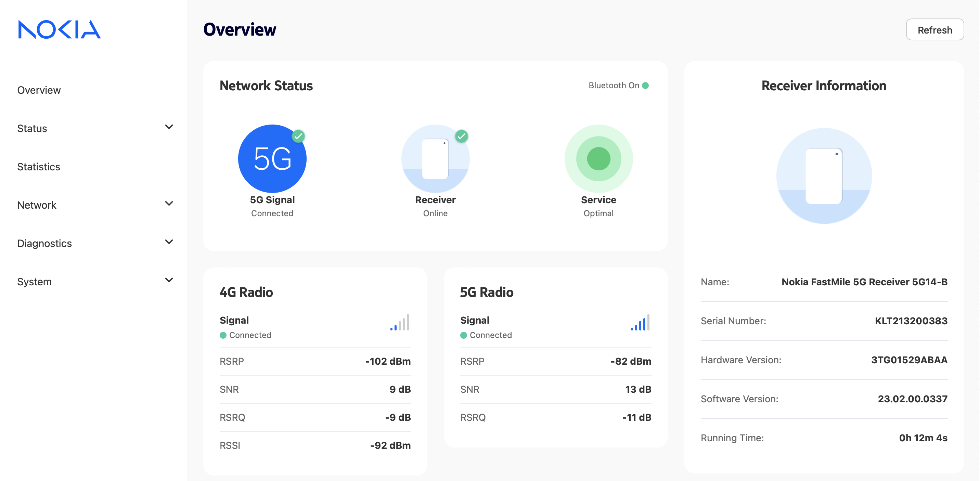This screenshot has width=980, height=481.
Task: Click the green check badge on Receiver
Action: pyautogui.click(x=462, y=136)
